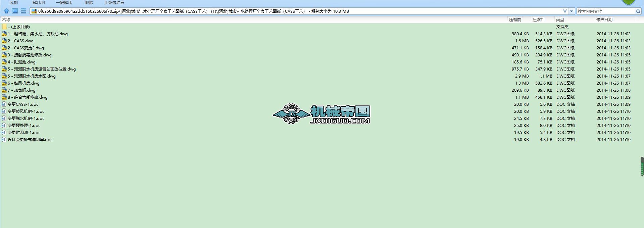Screen dimensions: 644x228
Task: Select file name 变更贮泥池-1.doc
Action: point(24,132)
